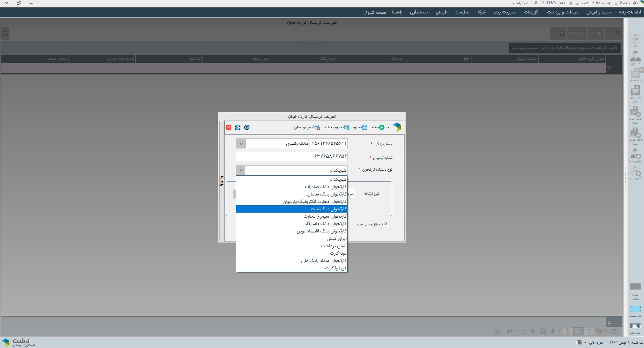Select کارتخوان بانک پاسارگاد option
Screen dimensions: 644x348
pos(291,224)
